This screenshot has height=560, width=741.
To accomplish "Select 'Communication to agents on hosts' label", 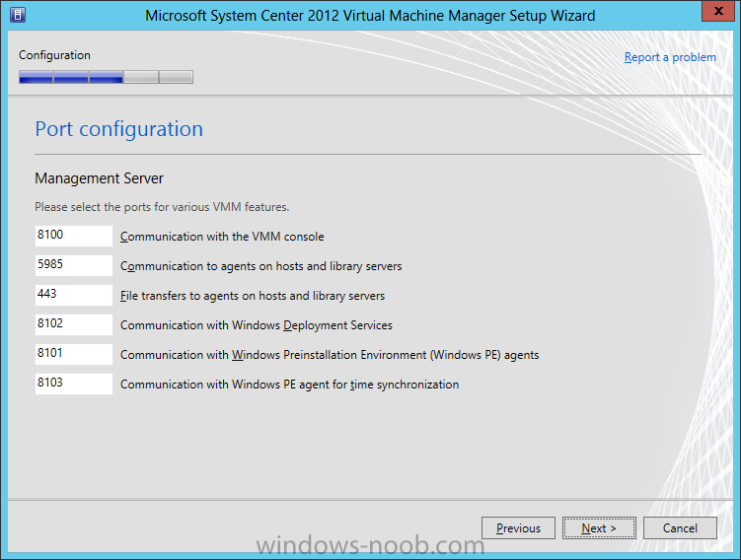I will pos(260,266).
